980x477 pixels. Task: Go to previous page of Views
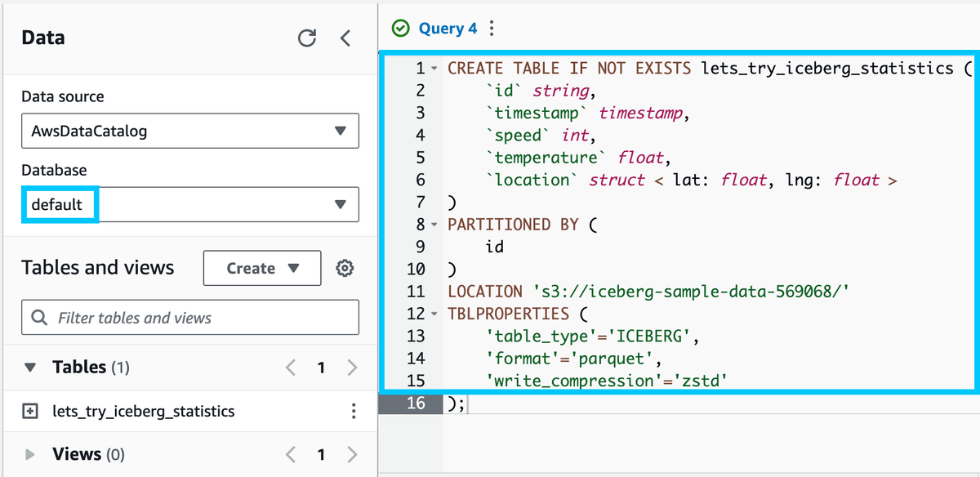[x=291, y=454]
